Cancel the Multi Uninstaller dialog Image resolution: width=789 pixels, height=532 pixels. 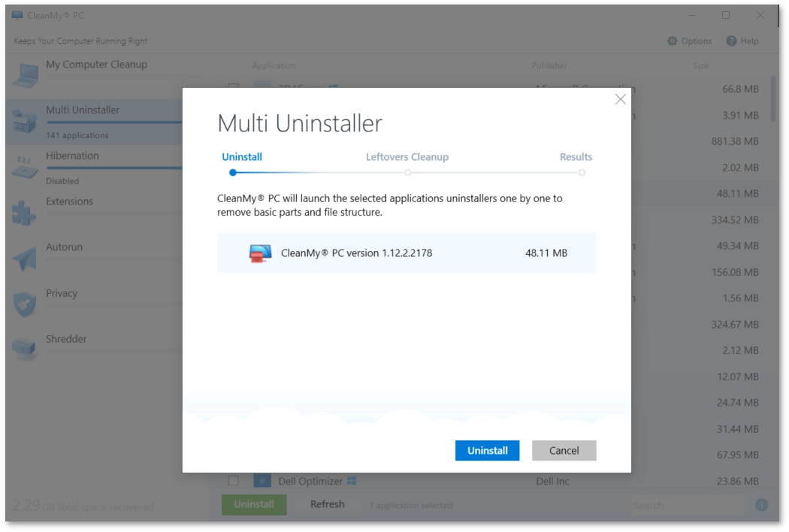click(x=564, y=450)
